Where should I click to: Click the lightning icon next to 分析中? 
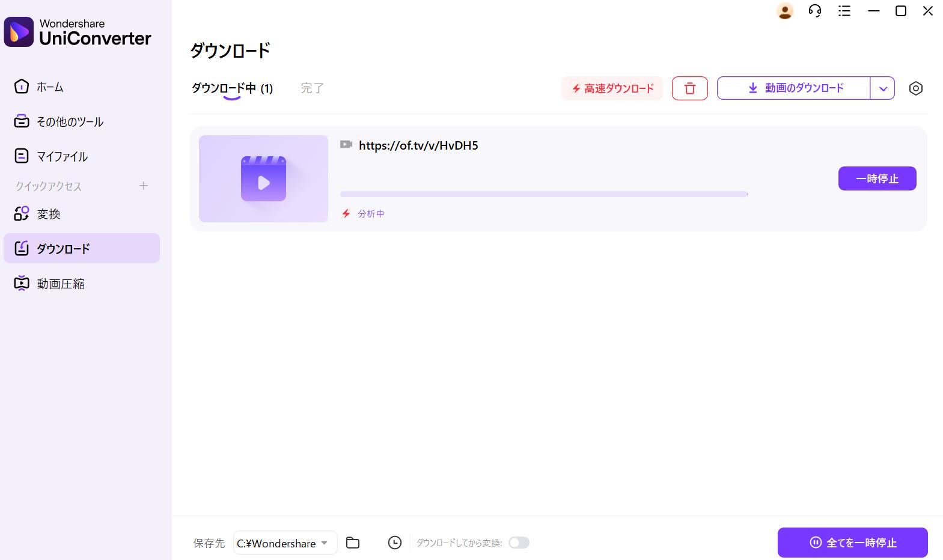coord(346,213)
